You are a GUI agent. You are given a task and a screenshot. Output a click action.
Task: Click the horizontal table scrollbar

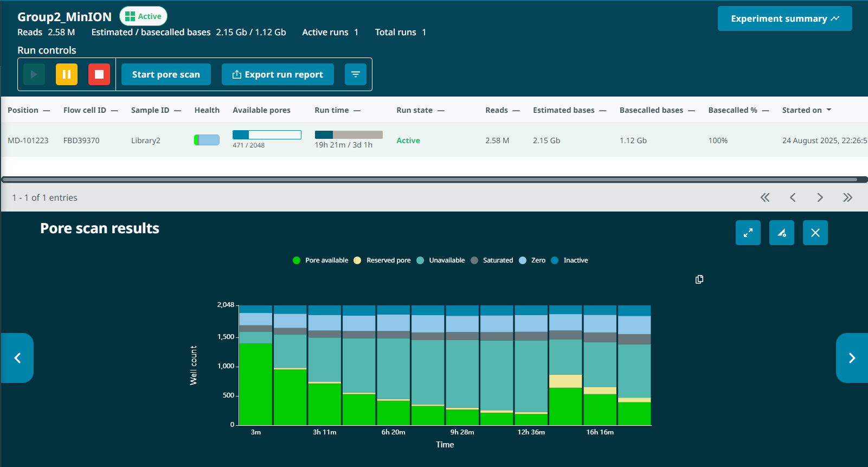pyautogui.click(x=429, y=180)
